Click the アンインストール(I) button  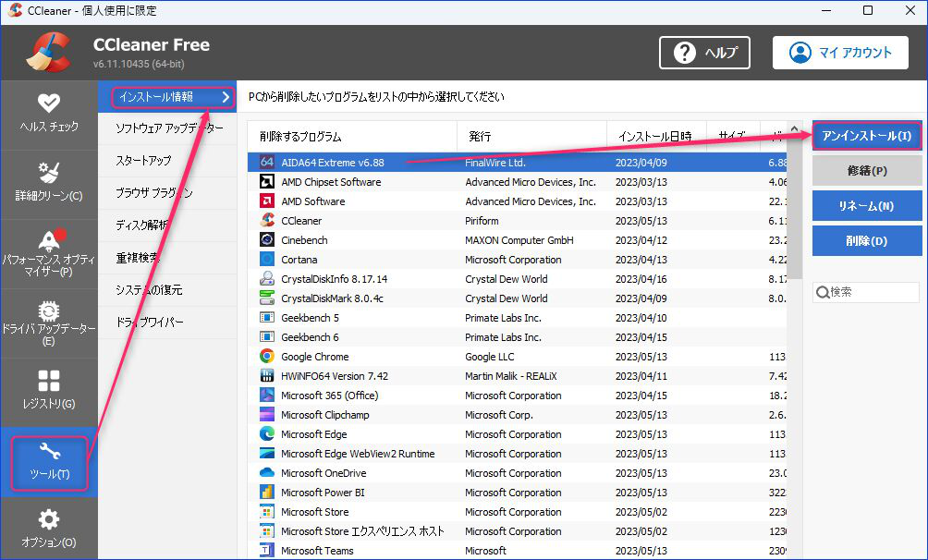pyautogui.click(x=866, y=136)
